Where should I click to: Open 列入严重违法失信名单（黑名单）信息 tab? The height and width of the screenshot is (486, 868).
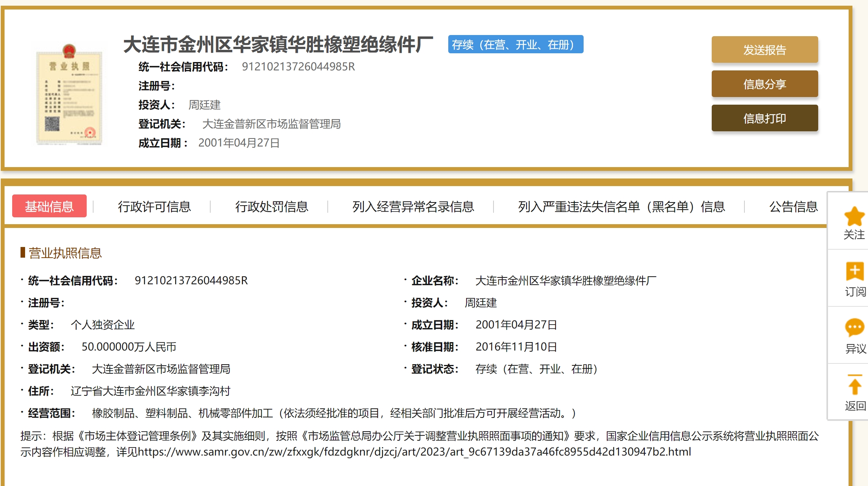click(x=621, y=206)
